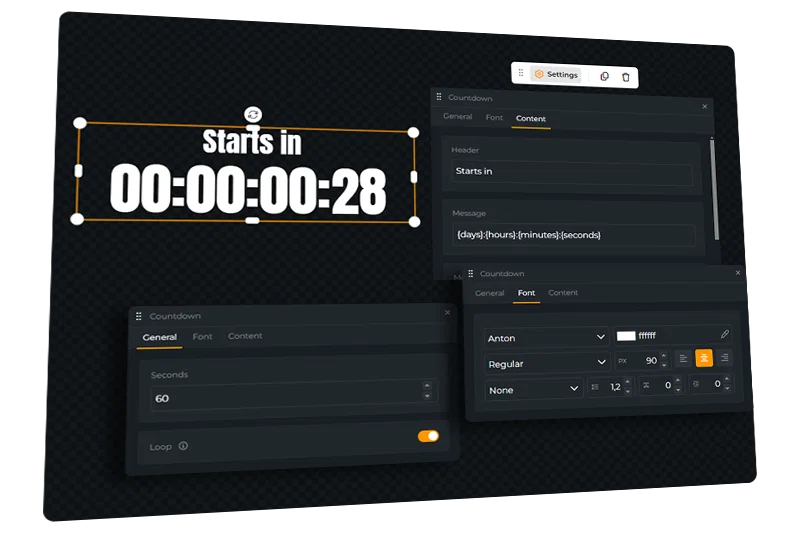Image resolution: width=800 pixels, height=533 pixels.
Task: Open the Regular font weight dropdown
Action: (x=546, y=363)
